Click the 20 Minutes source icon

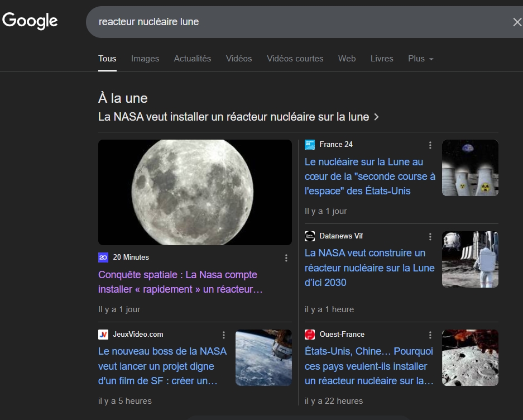[103, 257]
